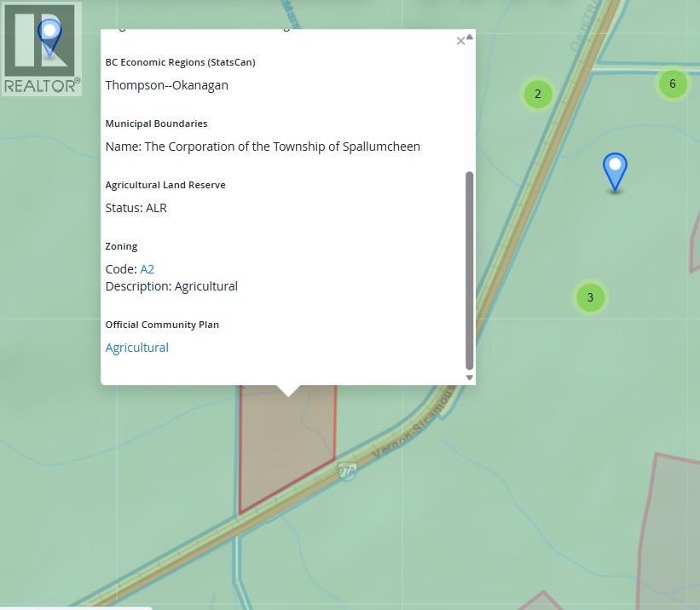
Task: Expand the cluster marker showing 3
Action: tap(590, 297)
